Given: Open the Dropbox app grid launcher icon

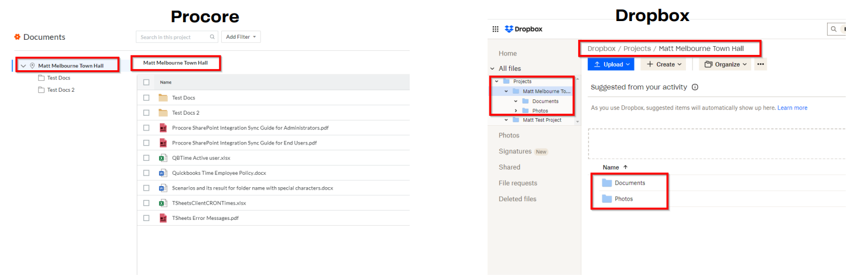Looking at the screenshot, I should (x=495, y=29).
